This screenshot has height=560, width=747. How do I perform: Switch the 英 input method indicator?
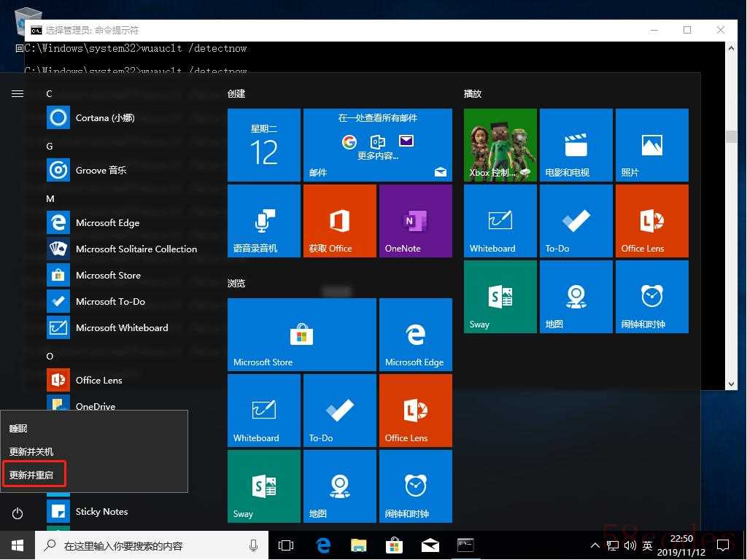648,545
